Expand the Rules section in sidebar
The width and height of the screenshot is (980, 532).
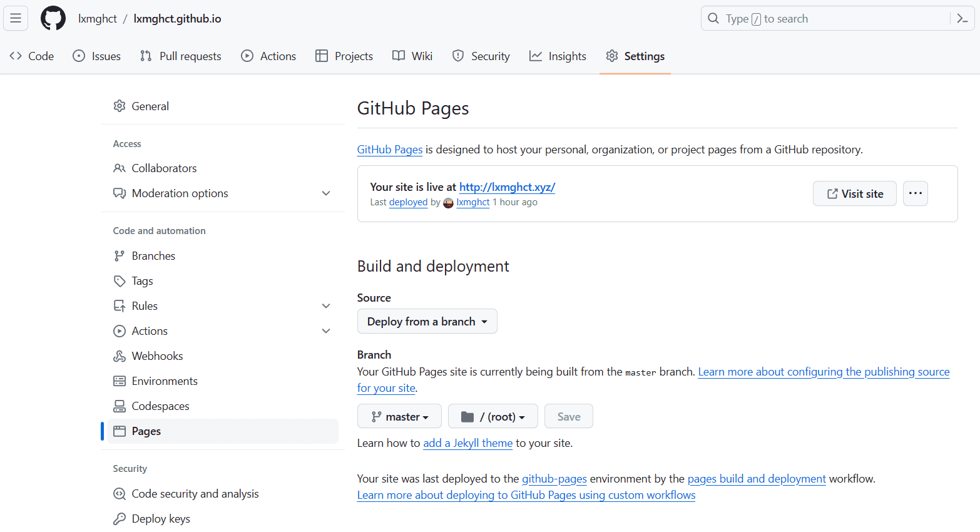point(326,305)
